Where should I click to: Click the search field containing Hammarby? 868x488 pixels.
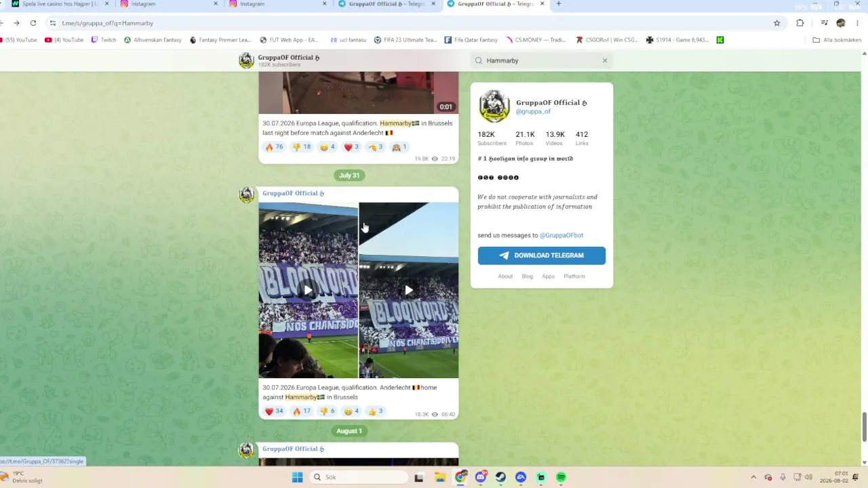click(x=541, y=60)
